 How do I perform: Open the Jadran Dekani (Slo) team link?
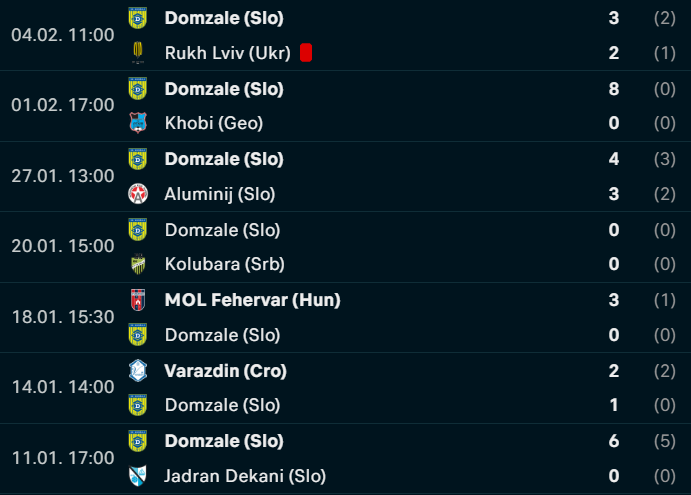(x=245, y=476)
